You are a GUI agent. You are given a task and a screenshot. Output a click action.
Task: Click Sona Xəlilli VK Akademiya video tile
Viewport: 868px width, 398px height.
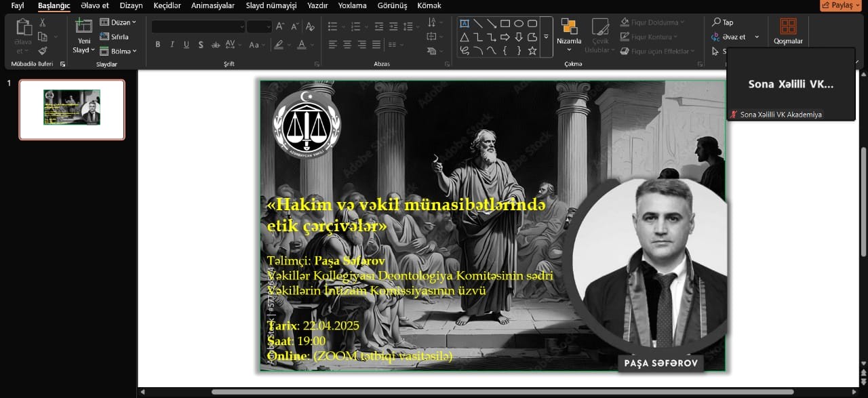(791, 85)
